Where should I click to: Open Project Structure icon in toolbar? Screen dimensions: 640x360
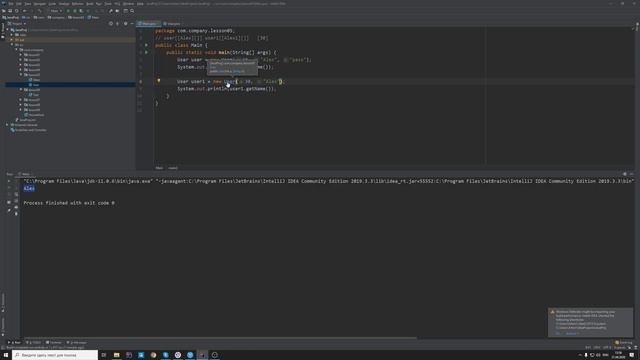pos(117,11)
